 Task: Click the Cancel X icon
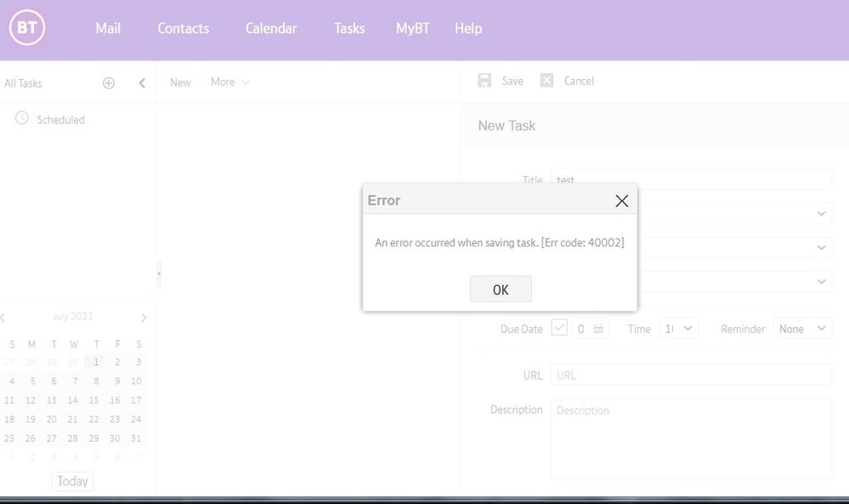(x=546, y=81)
